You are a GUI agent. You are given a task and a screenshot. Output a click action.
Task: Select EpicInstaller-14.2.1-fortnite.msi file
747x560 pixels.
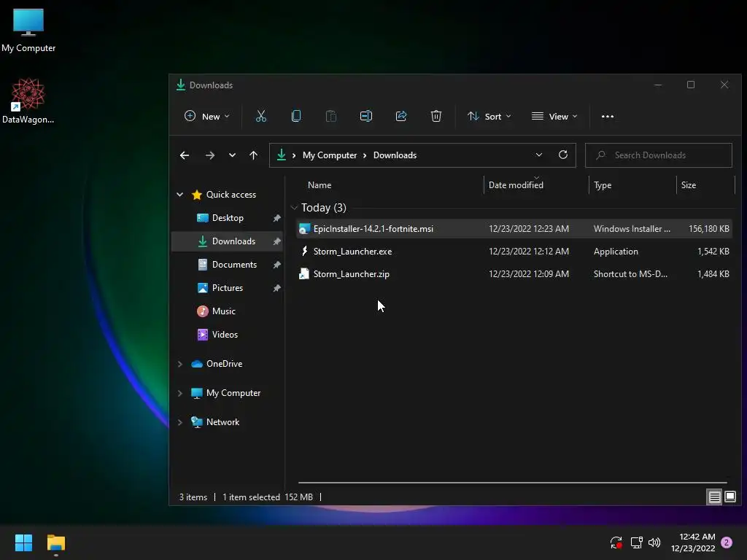click(x=514, y=228)
